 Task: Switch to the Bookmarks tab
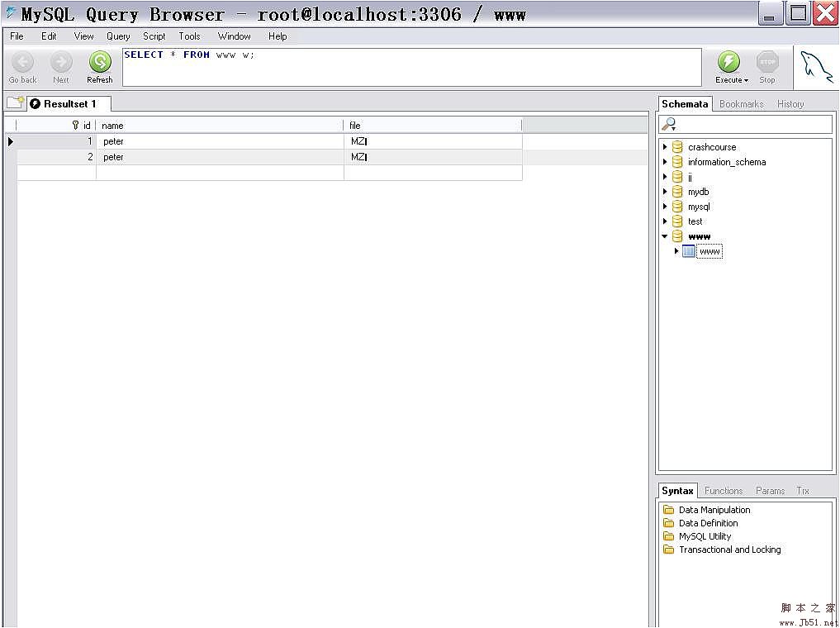click(741, 104)
